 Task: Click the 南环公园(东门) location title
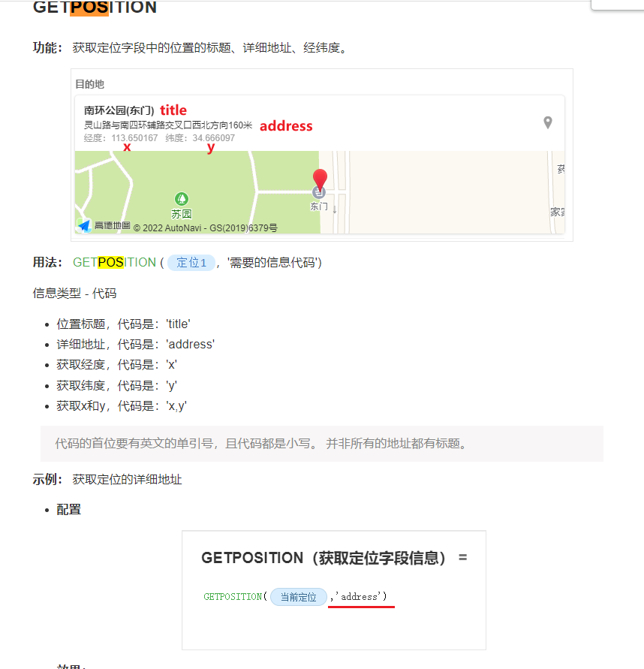point(119,110)
